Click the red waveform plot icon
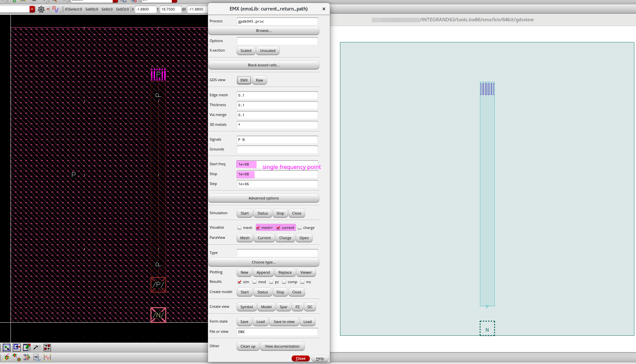This screenshot has height=364, width=636. pyautogui.click(x=47, y=357)
